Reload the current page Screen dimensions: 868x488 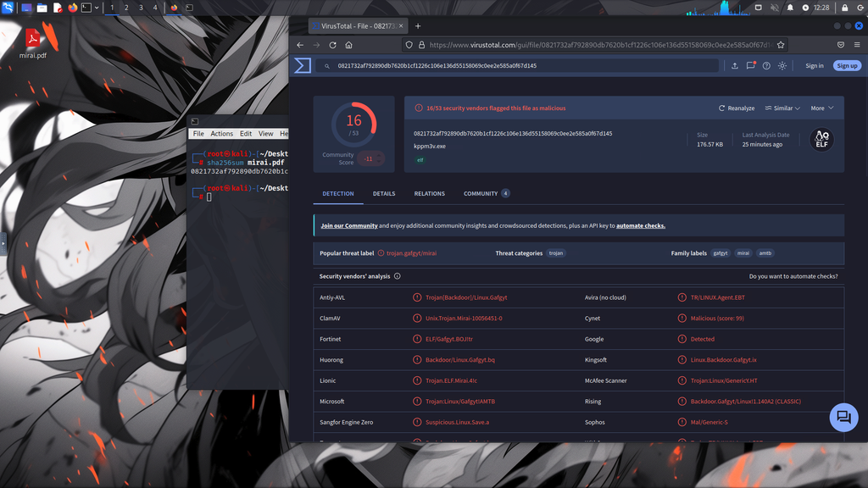332,45
